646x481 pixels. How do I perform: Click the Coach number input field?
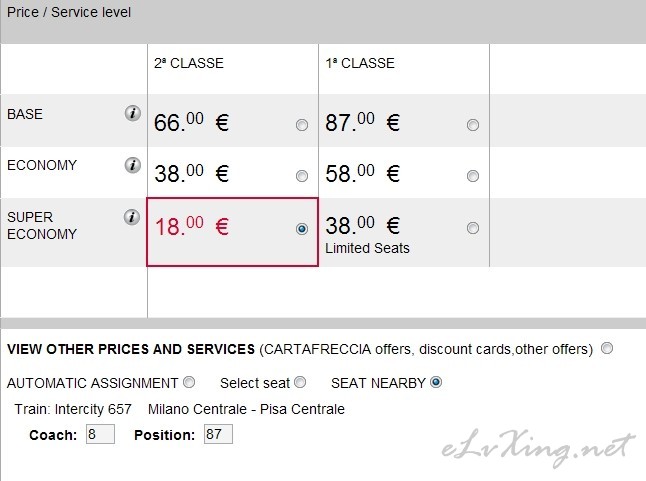[100, 434]
